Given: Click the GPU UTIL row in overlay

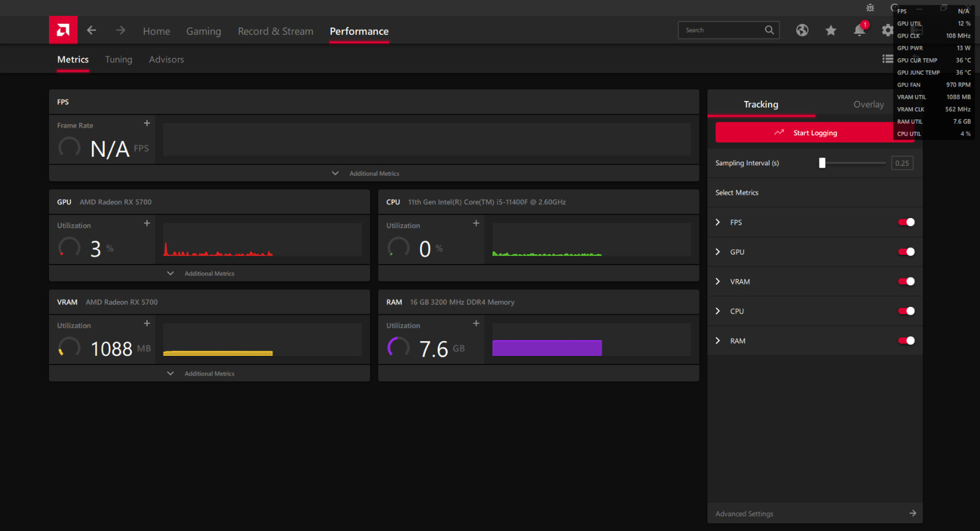Looking at the screenshot, I should click(934, 23).
